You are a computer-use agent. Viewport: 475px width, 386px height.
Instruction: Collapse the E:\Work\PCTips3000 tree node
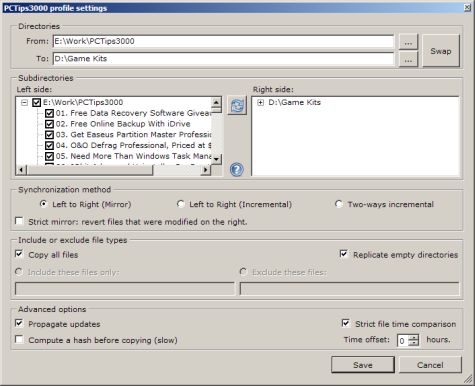[x=24, y=102]
